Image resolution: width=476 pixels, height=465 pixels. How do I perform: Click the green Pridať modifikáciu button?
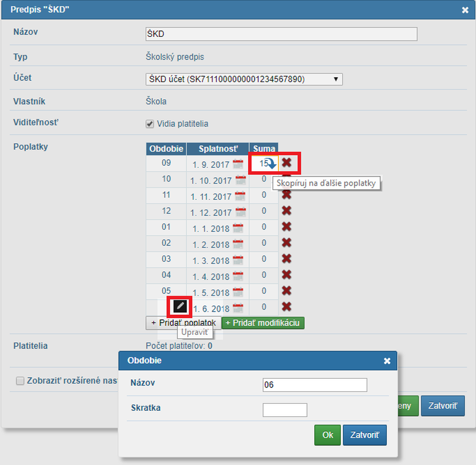click(263, 322)
